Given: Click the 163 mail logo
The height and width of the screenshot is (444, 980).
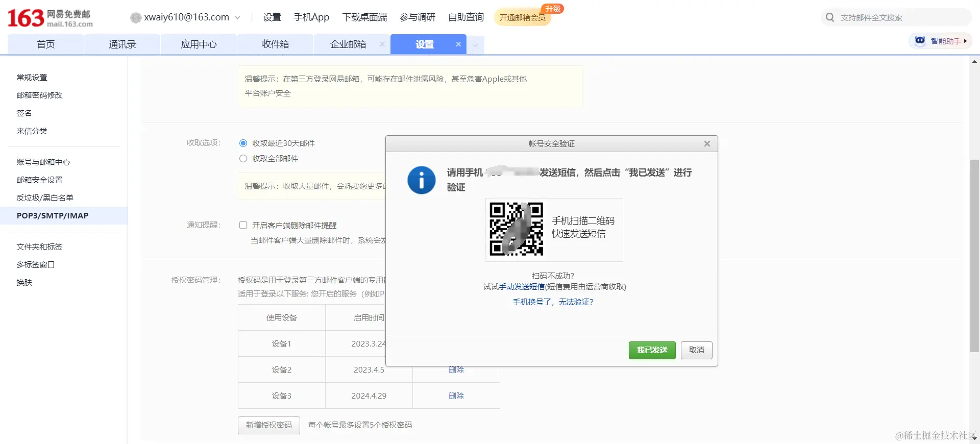Looking at the screenshot, I should click(50, 18).
